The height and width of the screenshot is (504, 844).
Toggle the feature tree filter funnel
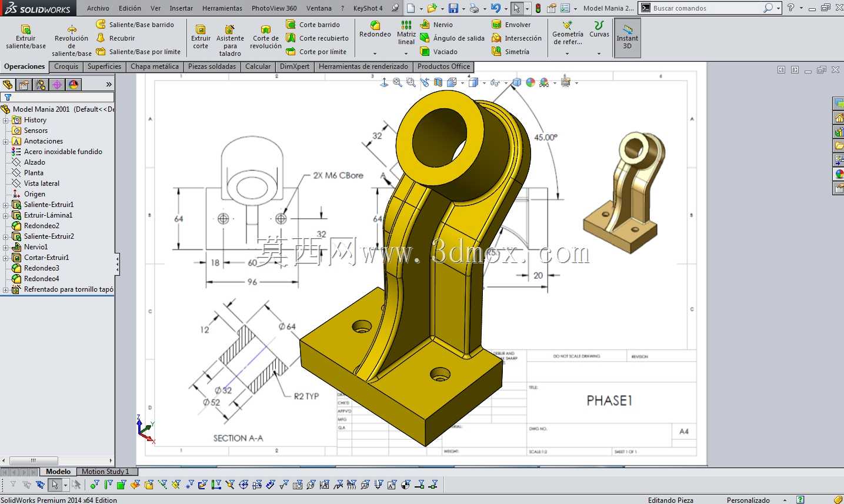8,98
